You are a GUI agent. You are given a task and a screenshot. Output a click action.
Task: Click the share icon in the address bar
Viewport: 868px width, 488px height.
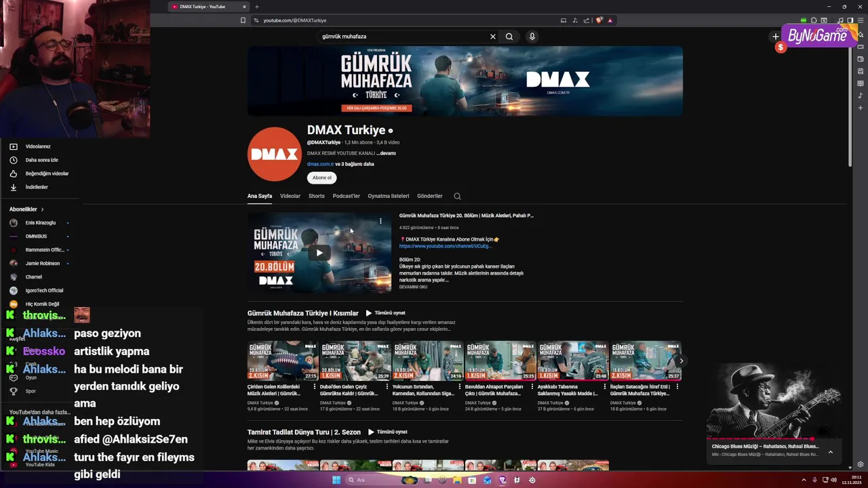587,20
